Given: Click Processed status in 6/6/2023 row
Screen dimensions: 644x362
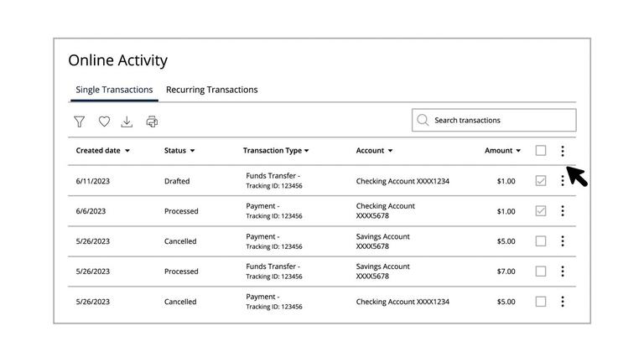Looking at the screenshot, I should click(x=181, y=211).
